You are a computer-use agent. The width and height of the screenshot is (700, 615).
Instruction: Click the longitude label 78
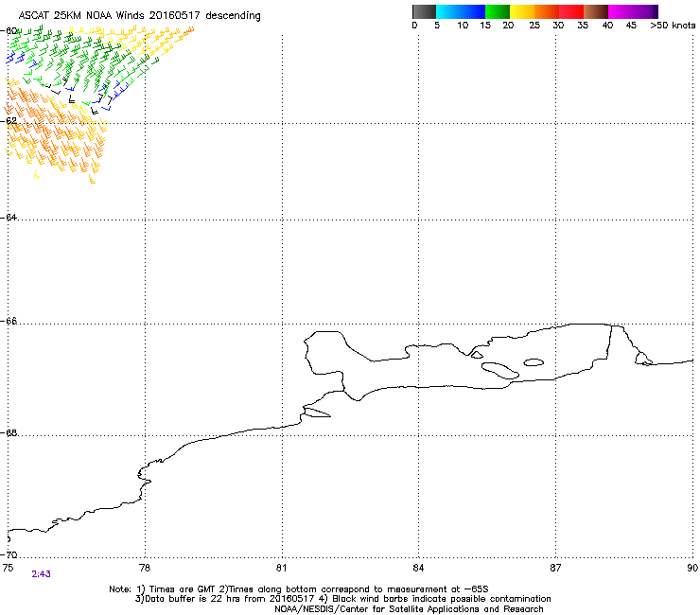pos(145,568)
